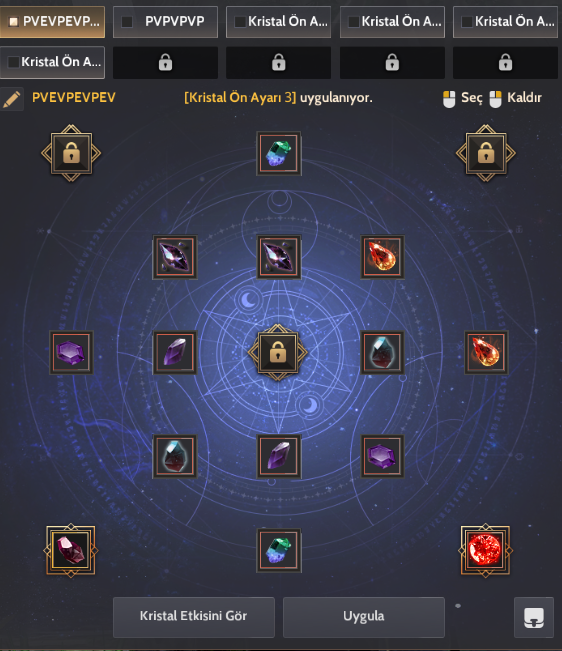Screen dimensions: 562x651
Task: Click the pencil icon to rename preset
Action: pyautogui.click(x=12, y=99)
